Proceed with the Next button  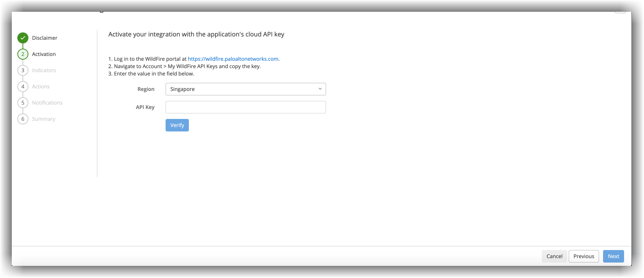(613, 256)
